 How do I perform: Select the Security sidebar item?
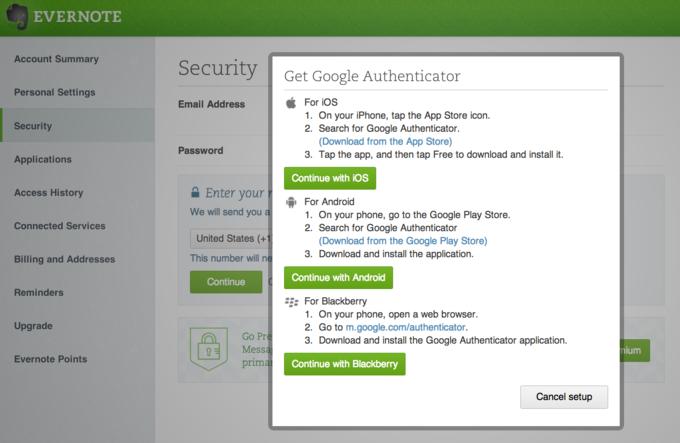click(33, 126)
